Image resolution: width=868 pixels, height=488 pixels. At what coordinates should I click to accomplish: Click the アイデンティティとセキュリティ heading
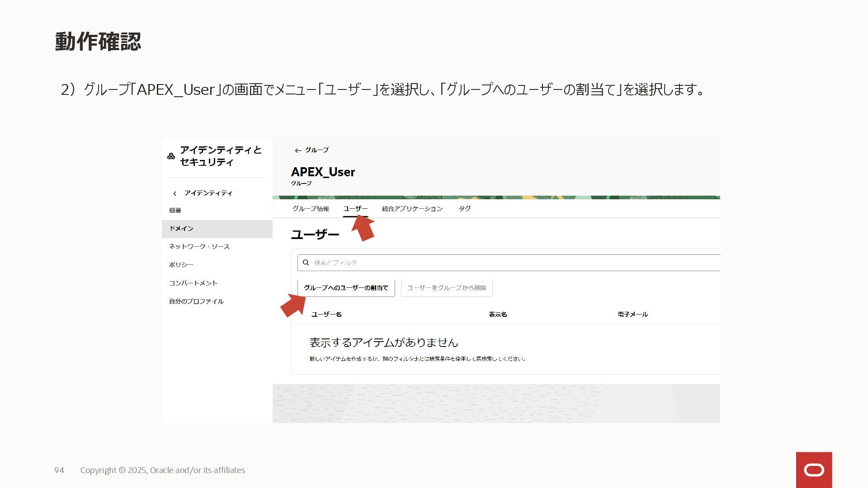pos(221,156)
